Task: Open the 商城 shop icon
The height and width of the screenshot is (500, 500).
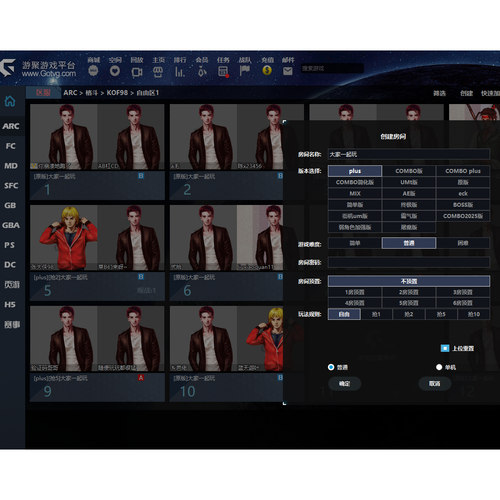Action: 93,71
